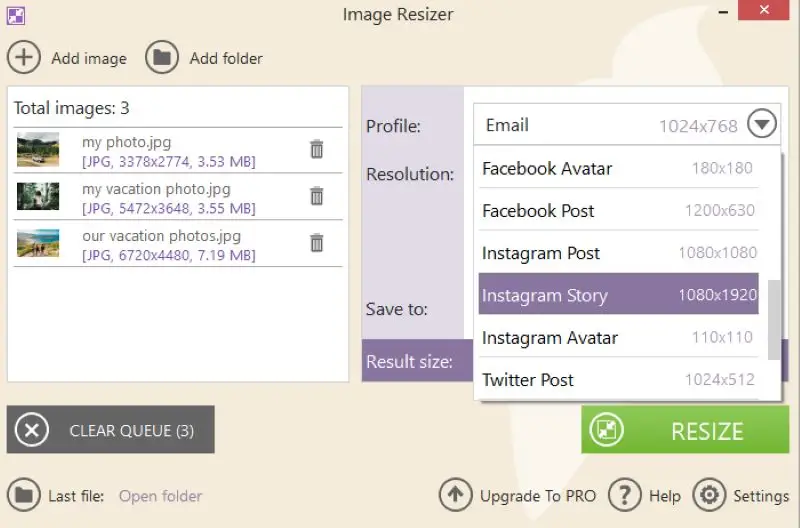Screen dimensions: 800x528
Task: Choose Twitter Post 1024x512 profile
Action: [x=618, y=380]
